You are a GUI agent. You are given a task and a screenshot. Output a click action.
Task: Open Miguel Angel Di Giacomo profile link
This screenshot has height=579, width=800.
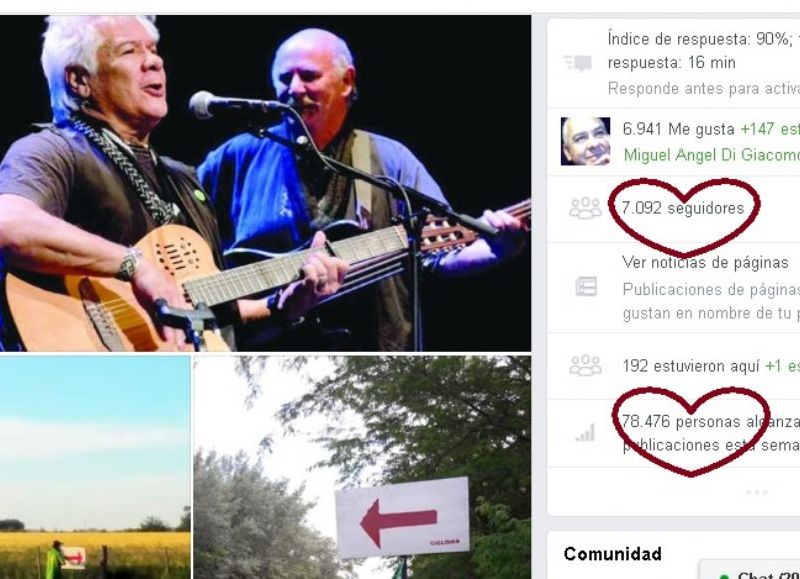click(711, 155)
